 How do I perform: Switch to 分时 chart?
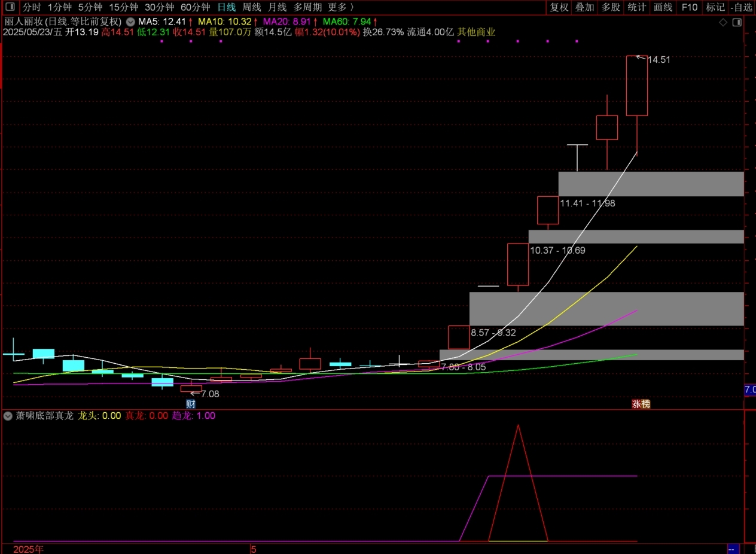[32, 7]
